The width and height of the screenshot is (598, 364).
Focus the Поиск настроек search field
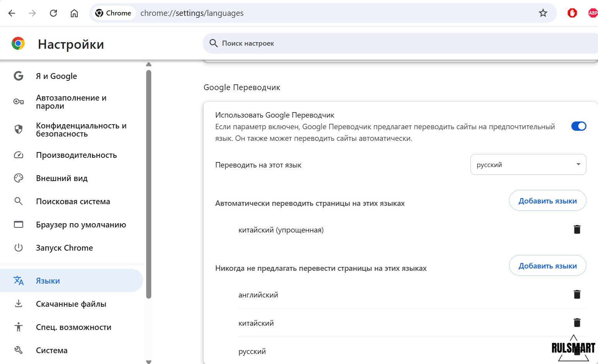click(x=400, y=43)
